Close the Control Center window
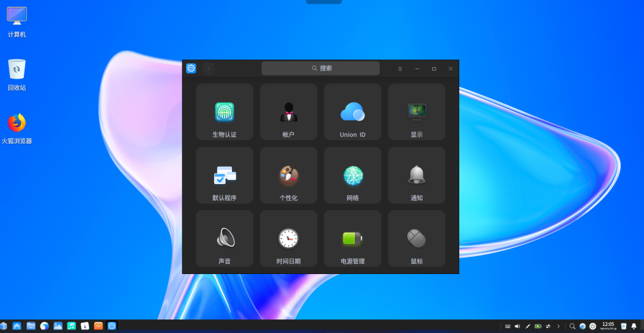Image resolution: width=644 pixels, height=333 pixels. click(451, 69)
